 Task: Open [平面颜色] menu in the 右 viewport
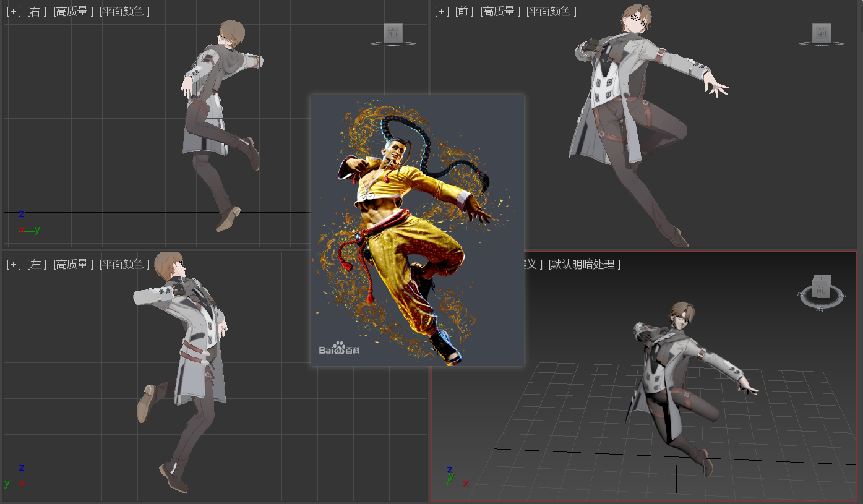click(124, 11)
